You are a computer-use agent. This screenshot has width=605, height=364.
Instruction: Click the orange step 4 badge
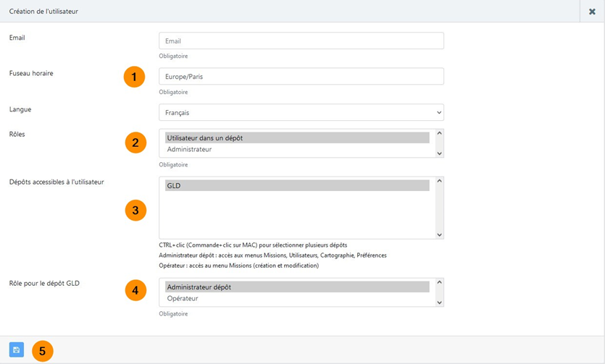click(x=135, y=291)
